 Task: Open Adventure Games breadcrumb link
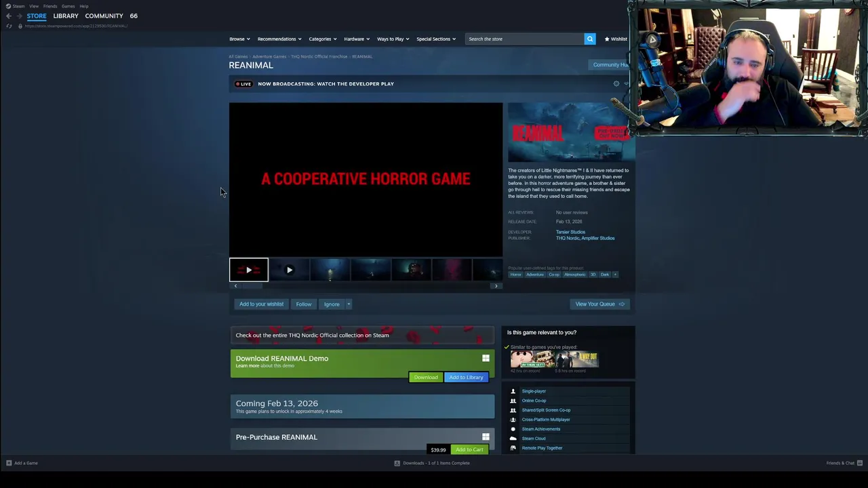[269, 57]
